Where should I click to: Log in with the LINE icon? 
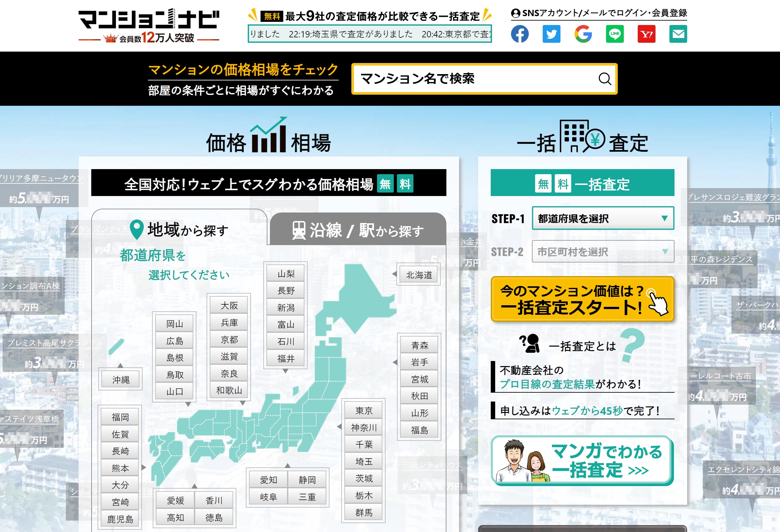point(615,34)
